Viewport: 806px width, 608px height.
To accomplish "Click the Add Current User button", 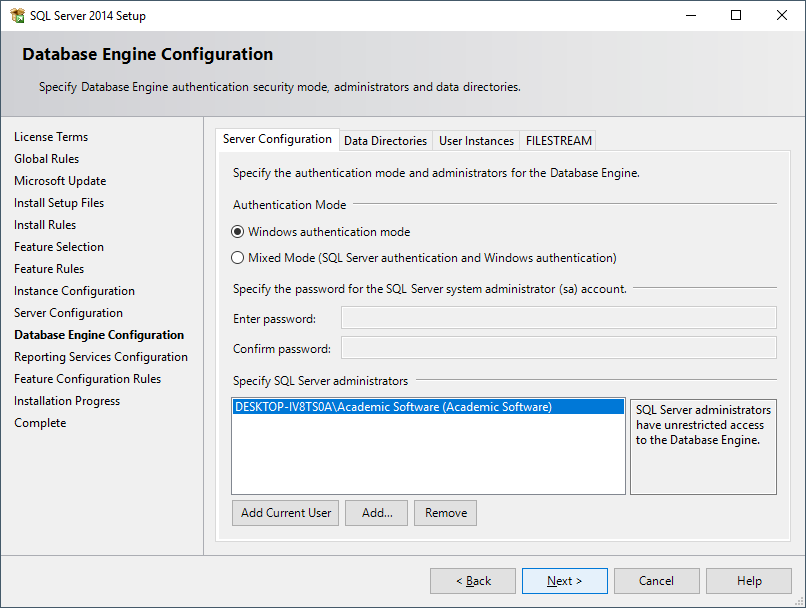I will 285,513.
